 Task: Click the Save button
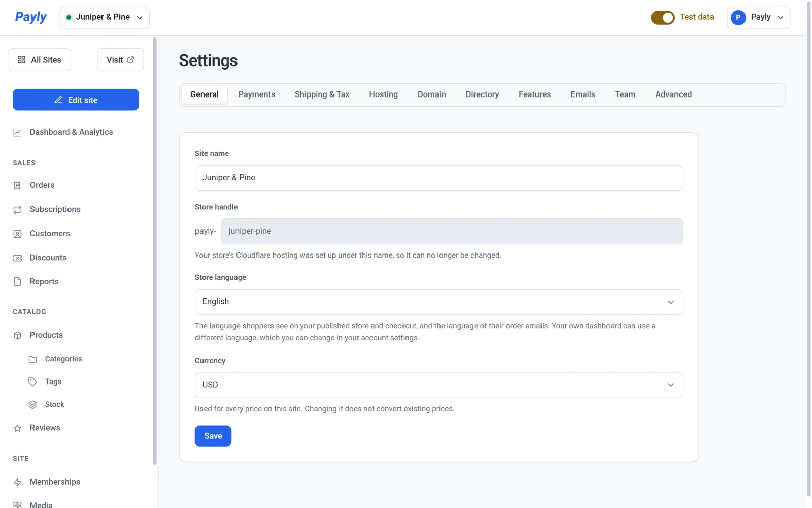click(x=213, y=436)
